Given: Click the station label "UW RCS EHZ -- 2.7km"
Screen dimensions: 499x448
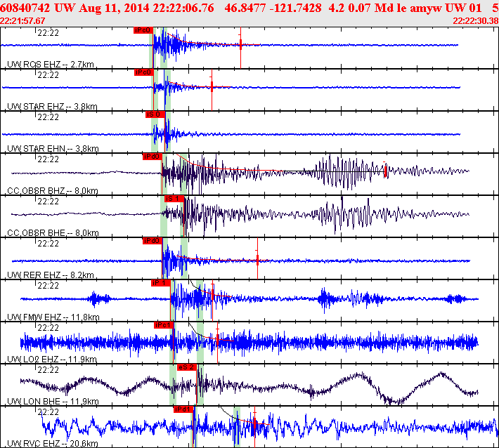Looking at the screenshot, I should click(x=51, y=65).
